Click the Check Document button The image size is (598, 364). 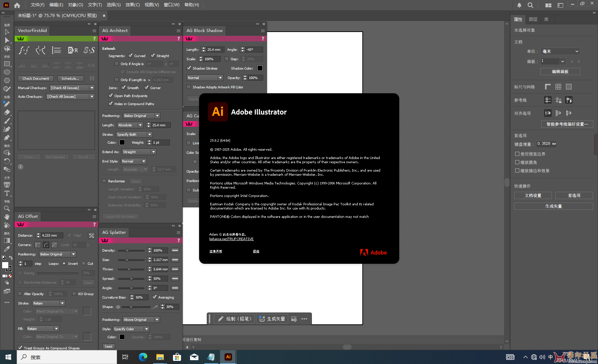pos(36,79)
